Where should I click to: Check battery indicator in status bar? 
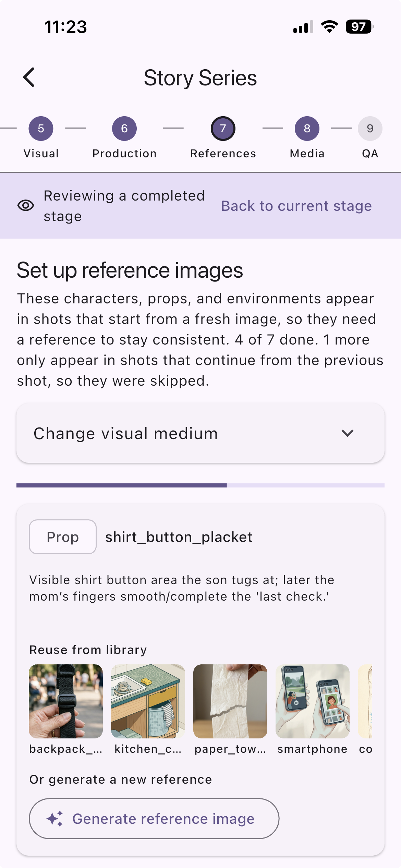click(x=360, y=27)
